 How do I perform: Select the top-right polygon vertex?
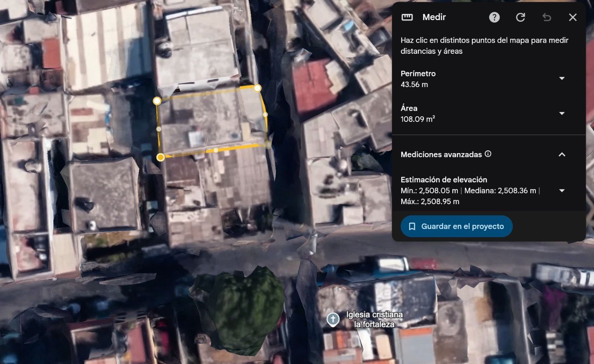click(x=257, y=88)
